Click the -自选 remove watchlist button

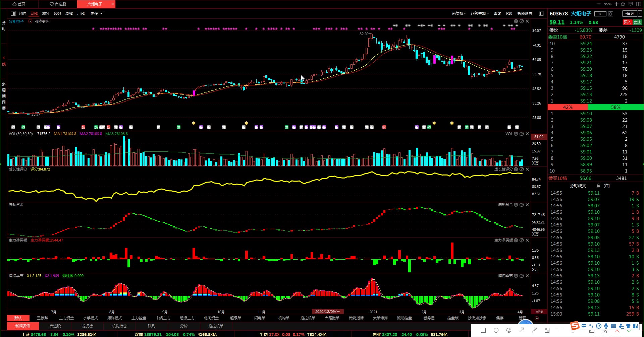(x=630, y=13)
